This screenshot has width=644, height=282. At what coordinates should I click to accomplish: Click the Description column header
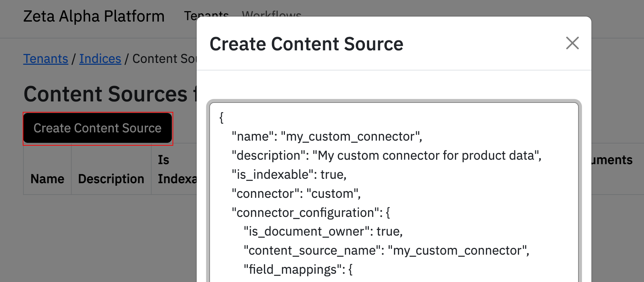(x=111, y=179)
